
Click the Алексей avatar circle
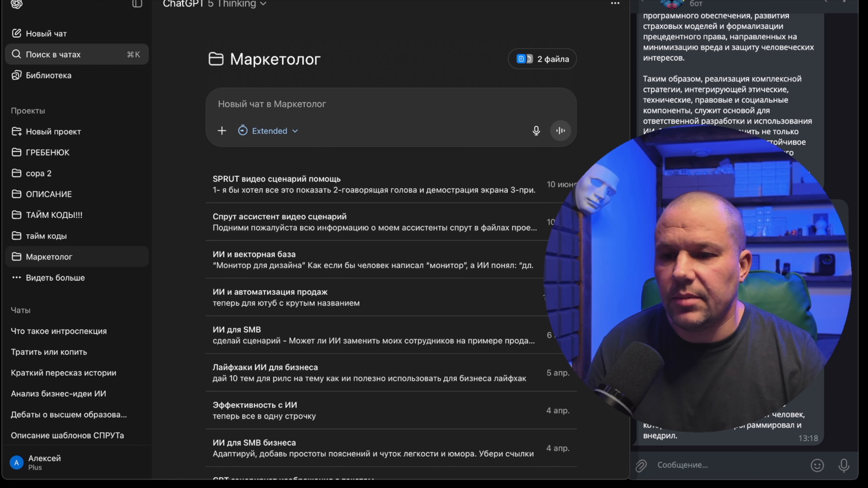[x=16, y=462]
